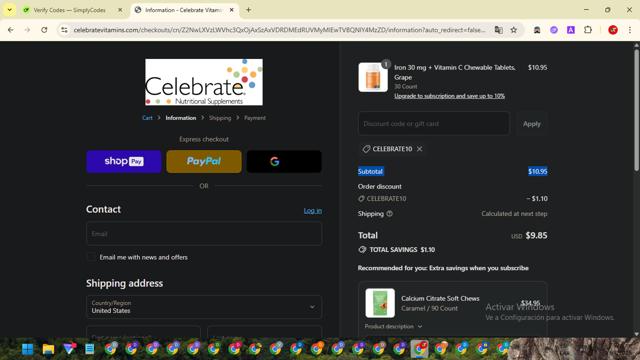640x360 pixels.
Task: Click the Payment breadcrumb step
Action: 255,118
